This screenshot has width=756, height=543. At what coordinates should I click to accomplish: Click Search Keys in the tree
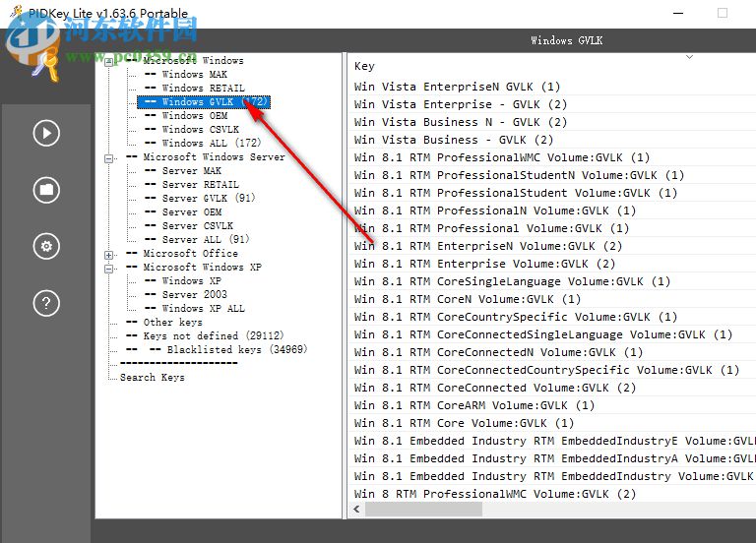pos(153,378)
